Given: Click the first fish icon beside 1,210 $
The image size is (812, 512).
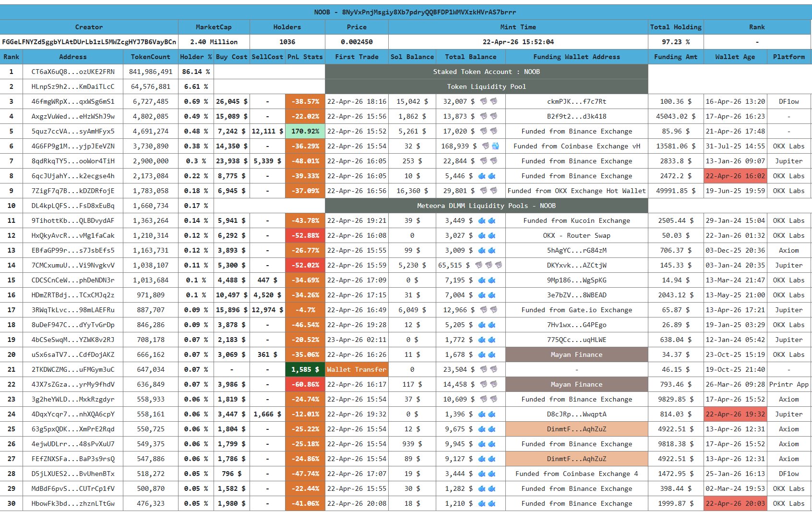Looking at the screenshot, I should pyautogui.click(x=482, y=503).
